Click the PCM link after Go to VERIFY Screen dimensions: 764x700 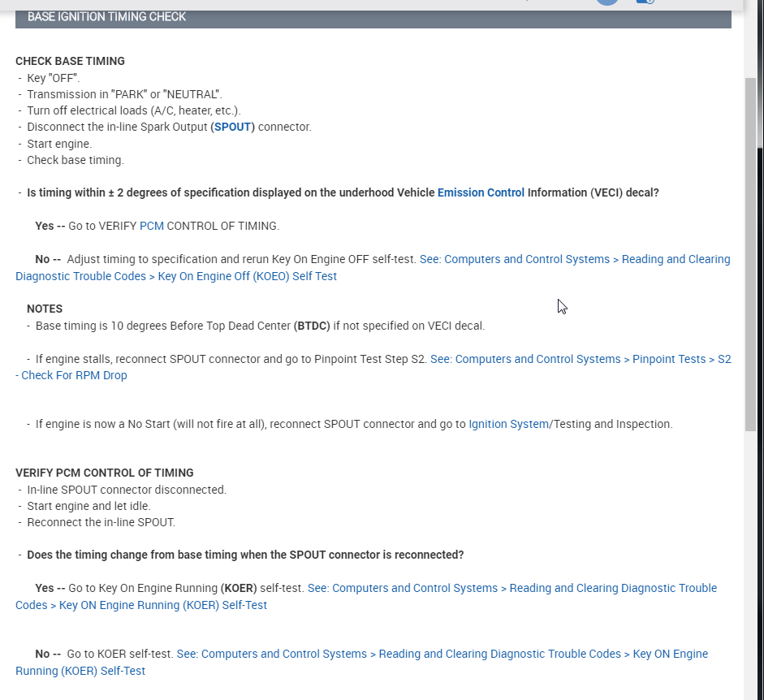[151, 226]
